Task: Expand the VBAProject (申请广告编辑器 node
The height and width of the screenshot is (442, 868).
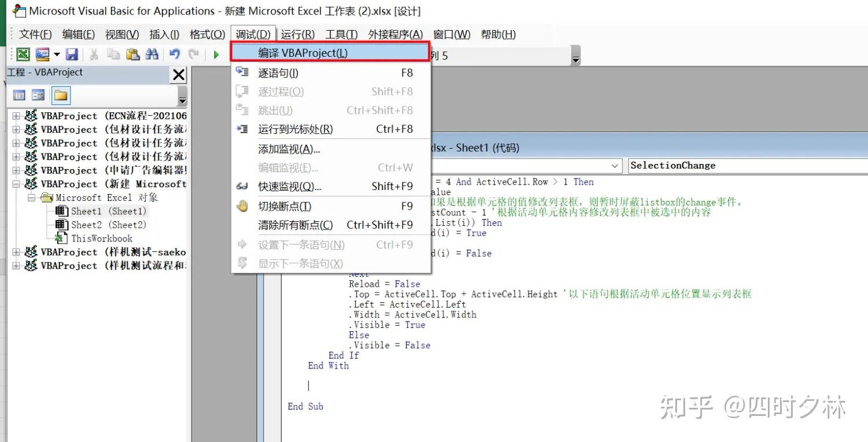Action: click(x=16, y=170)
